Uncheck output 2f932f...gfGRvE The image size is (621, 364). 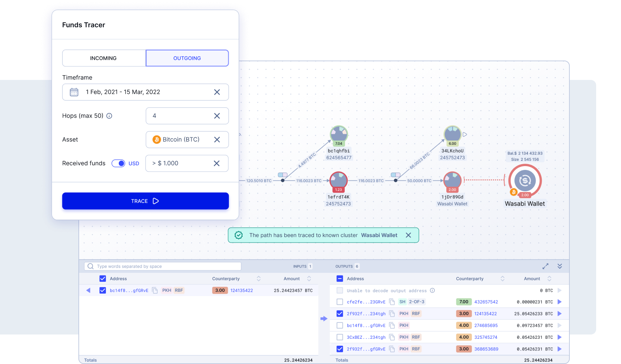(x=340, y=349)
